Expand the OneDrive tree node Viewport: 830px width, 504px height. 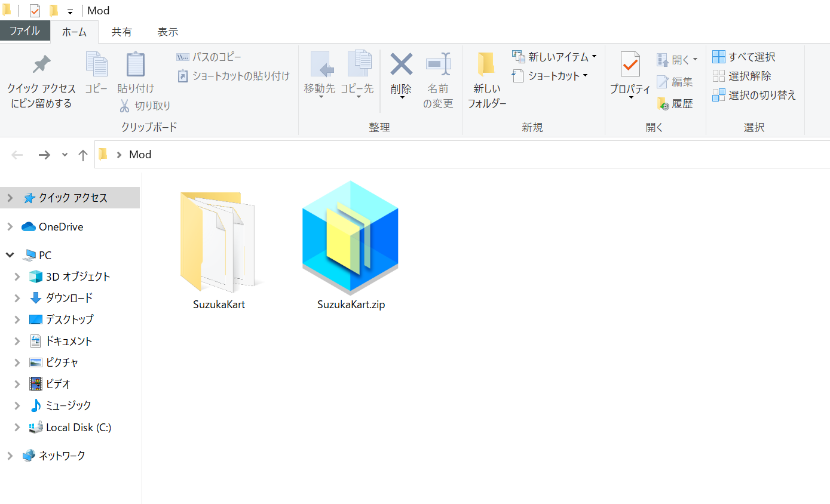click(10, 227)
